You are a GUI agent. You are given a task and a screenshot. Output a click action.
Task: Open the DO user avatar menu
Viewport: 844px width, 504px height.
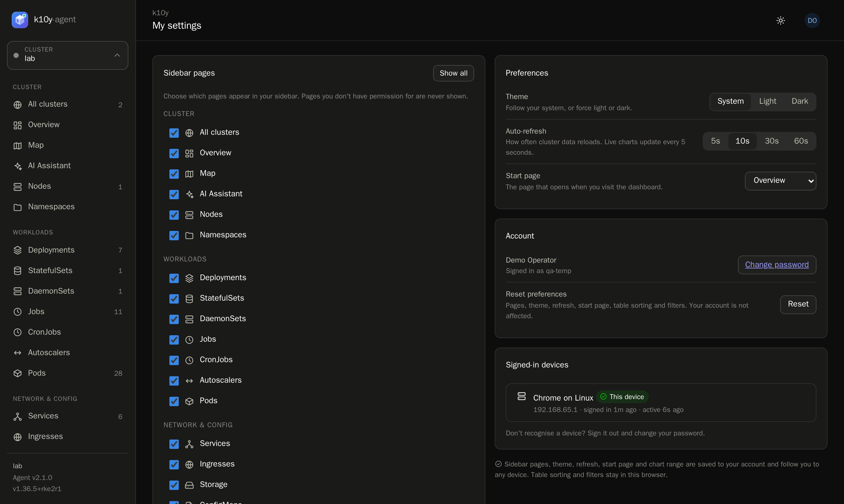[812, 21]
